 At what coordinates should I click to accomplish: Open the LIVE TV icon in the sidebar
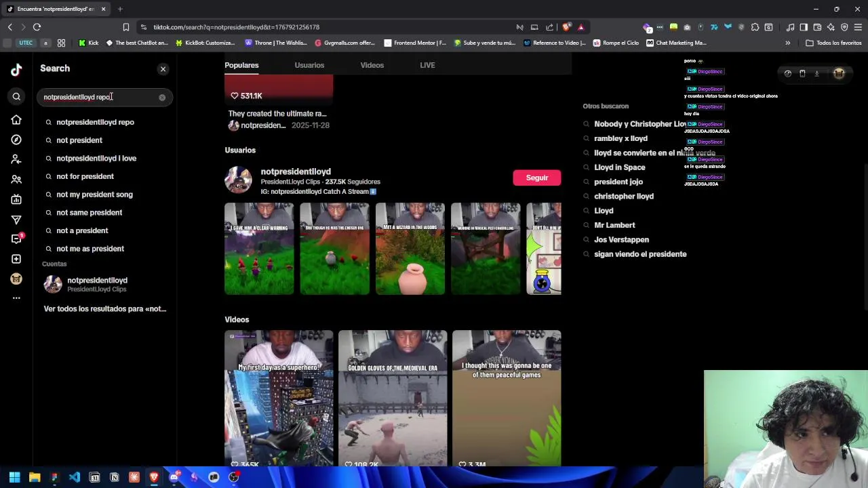pyautogui.click(x=16, y=199)
